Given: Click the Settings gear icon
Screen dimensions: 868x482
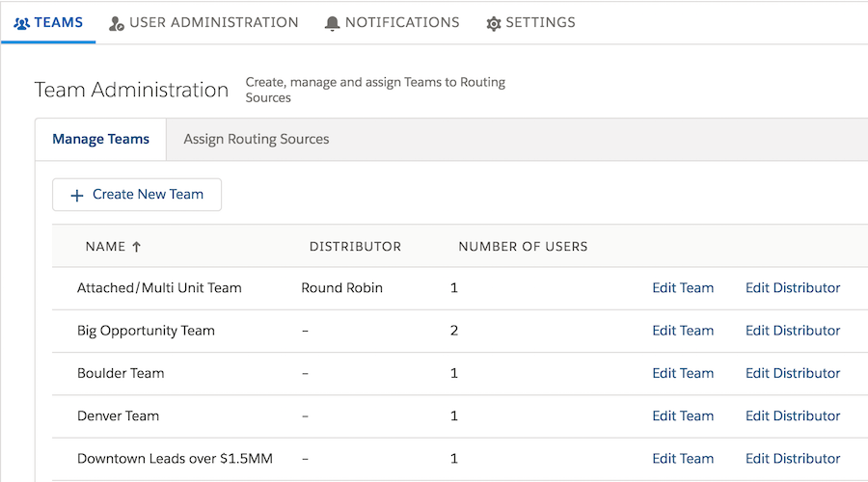Looking at the screenshot, I should 494,23.
